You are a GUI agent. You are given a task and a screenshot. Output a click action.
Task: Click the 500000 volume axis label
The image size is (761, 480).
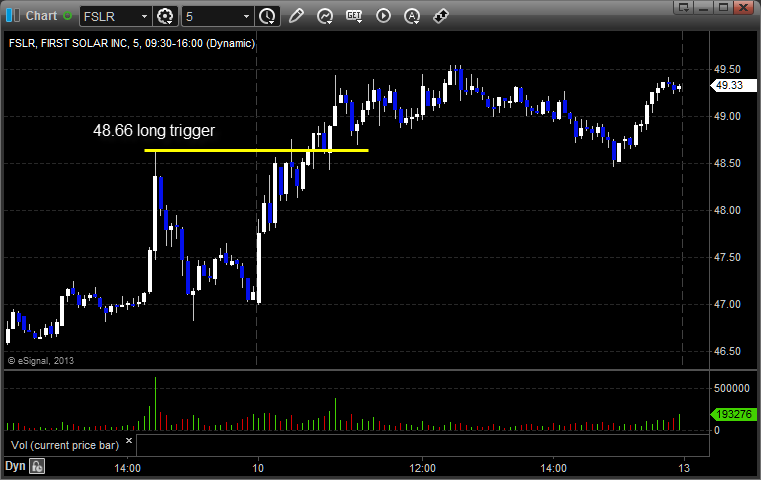731,388
